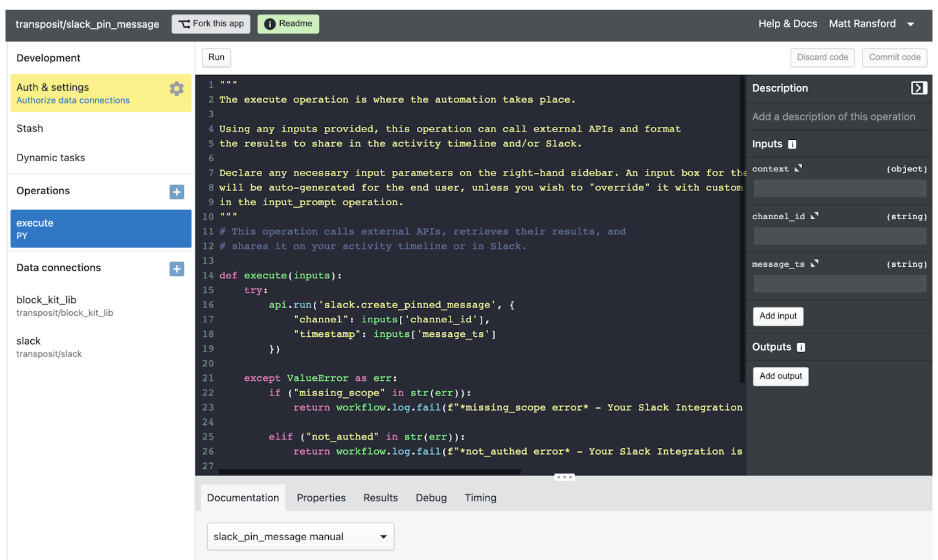938x560 pixels.
Task: Click the Fork this app button
Action: 211,24
